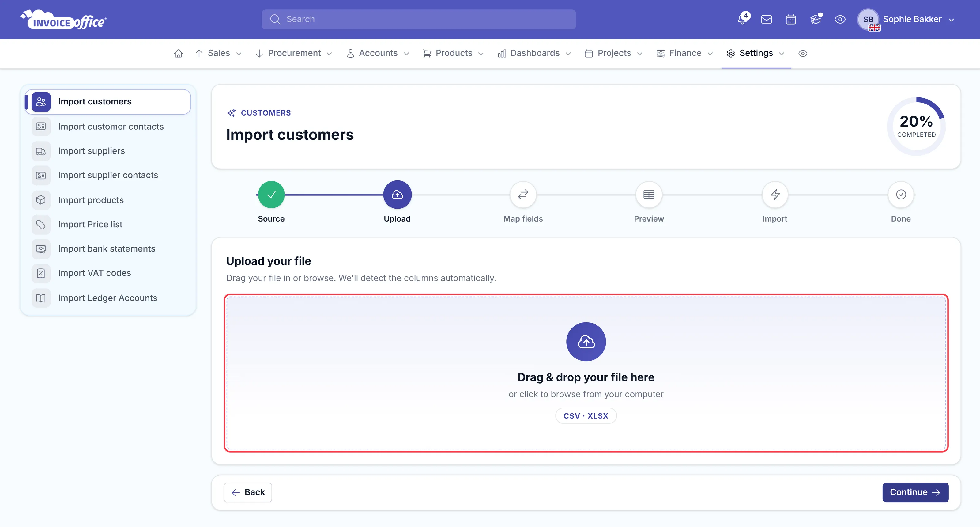The image size is (980, 527).
Task: Select Import Price list tag icon
Action: tap(41, 225)
